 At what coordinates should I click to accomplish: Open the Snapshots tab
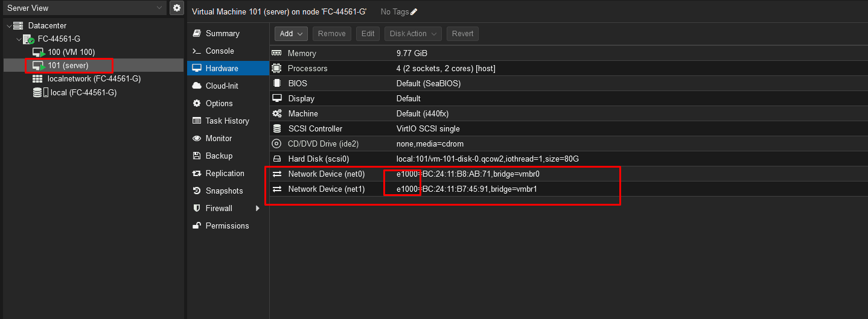click(x=228, y=191)
